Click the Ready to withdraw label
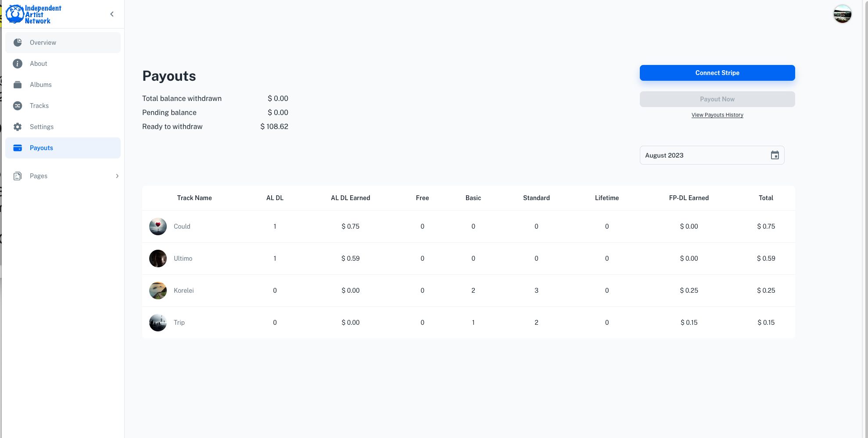 [172, 126]
